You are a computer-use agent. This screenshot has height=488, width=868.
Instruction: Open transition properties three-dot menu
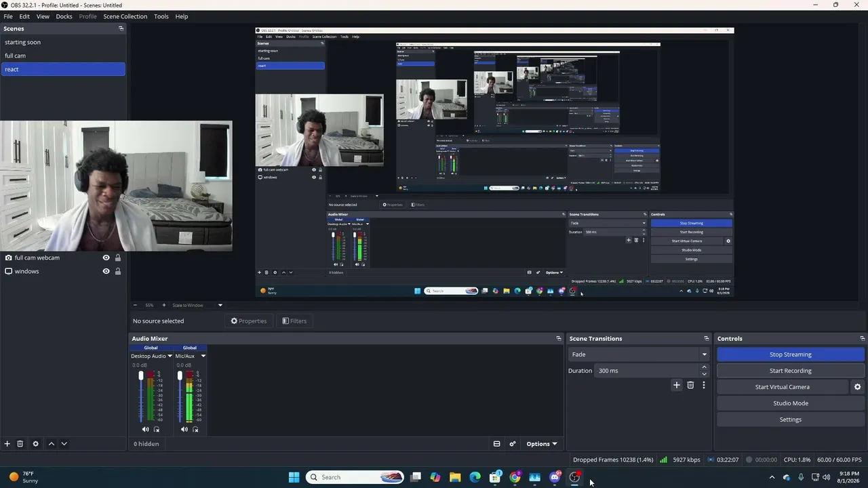704,385
